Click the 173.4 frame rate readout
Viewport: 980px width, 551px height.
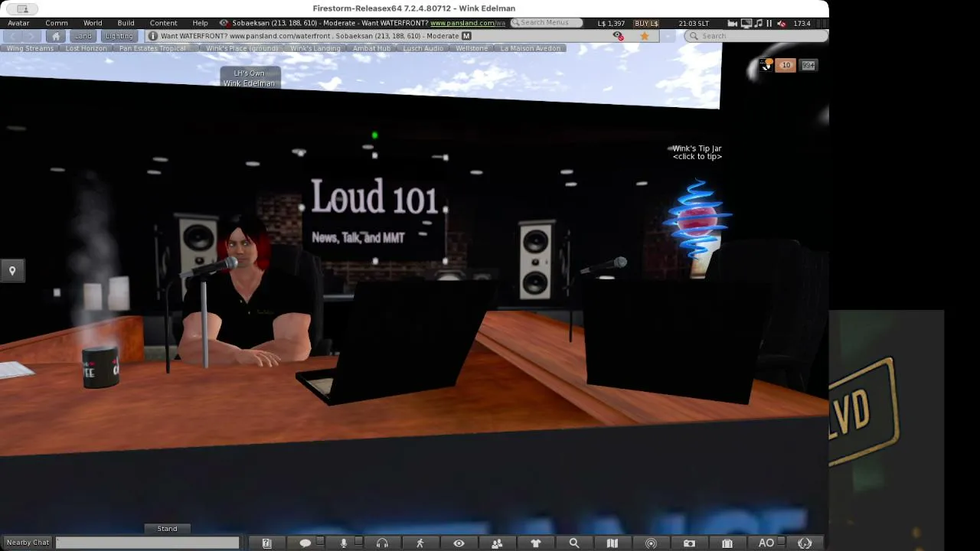(802, 24)
